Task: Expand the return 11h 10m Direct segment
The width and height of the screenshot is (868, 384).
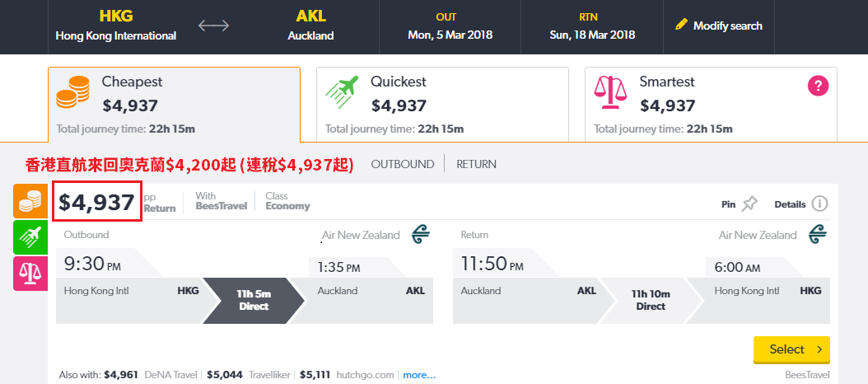Action: [x=651, y=300]
